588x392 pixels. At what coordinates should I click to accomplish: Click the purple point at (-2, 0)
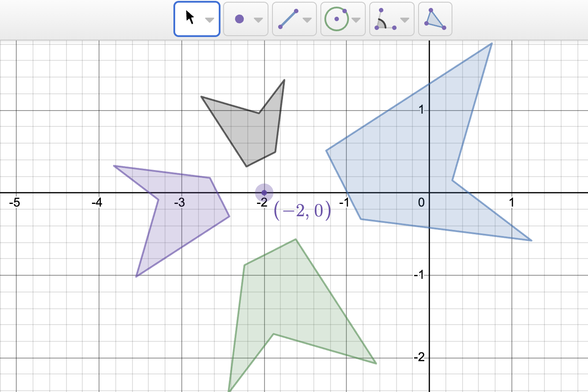pos(264,192)
